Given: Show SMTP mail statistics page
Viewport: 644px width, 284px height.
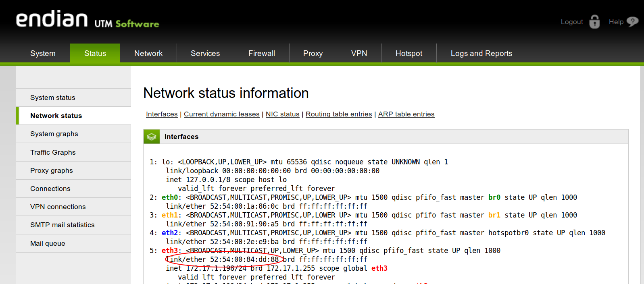Looking at the screenshot, I should (x=62, y=225).
